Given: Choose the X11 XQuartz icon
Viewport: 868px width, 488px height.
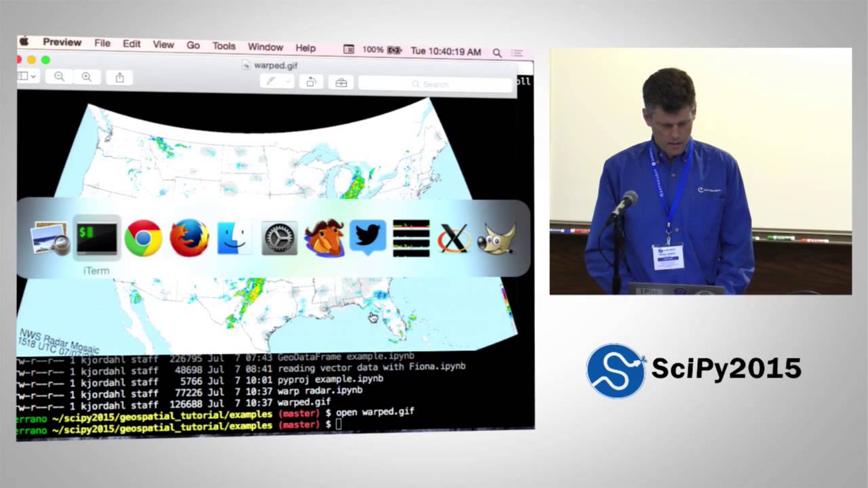Looking at the screenshot, I should [454, 239].
